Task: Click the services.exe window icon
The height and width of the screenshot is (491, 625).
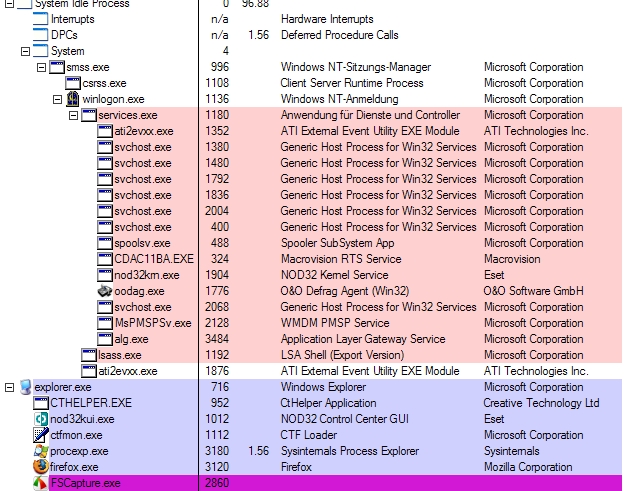Action: click(89, 115)
